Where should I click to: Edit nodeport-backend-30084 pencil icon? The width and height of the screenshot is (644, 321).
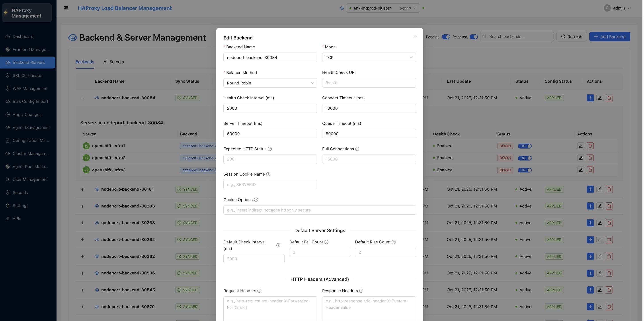tap(599, 98)
